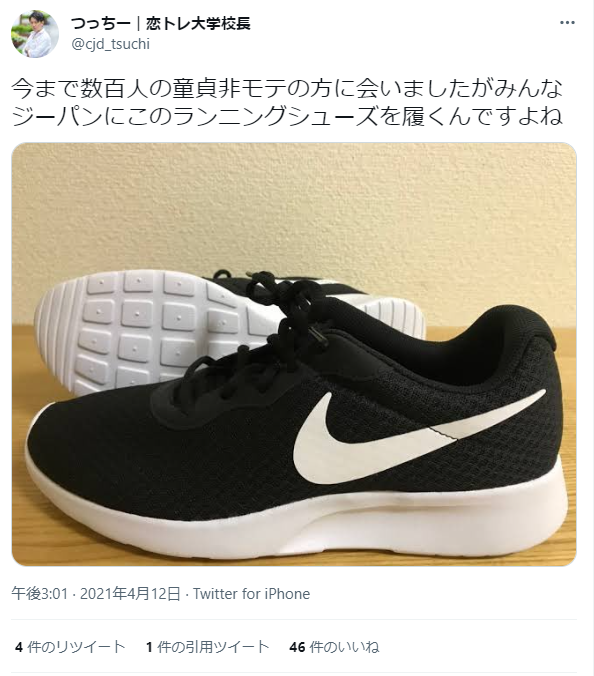Click the beige wall area of the photo
594x676 pixels.
point(294,207)
